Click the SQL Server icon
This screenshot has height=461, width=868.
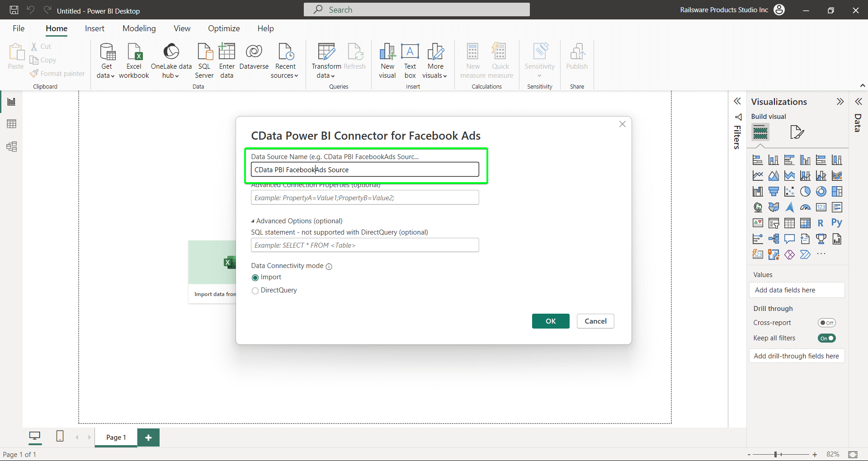[x=204, y=61]
